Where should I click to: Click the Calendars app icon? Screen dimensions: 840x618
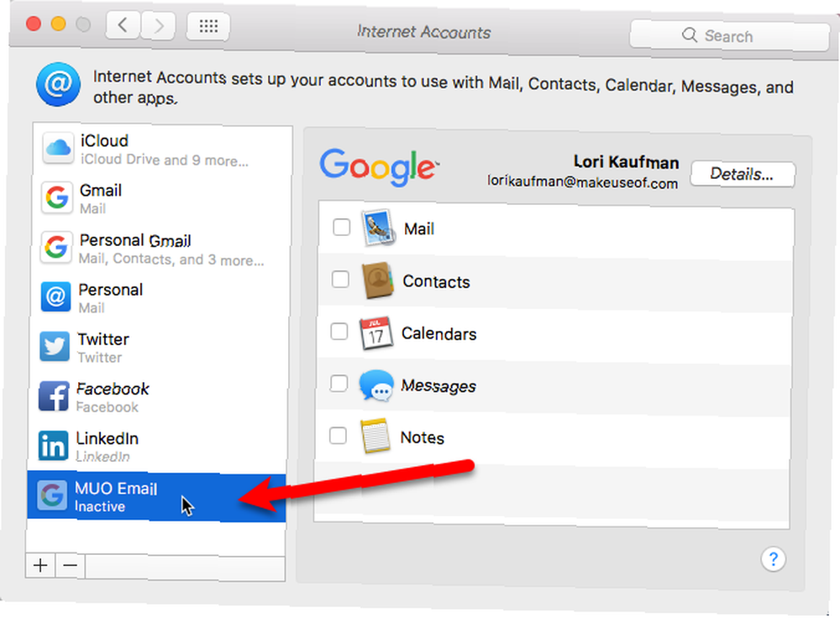point(376,333)
